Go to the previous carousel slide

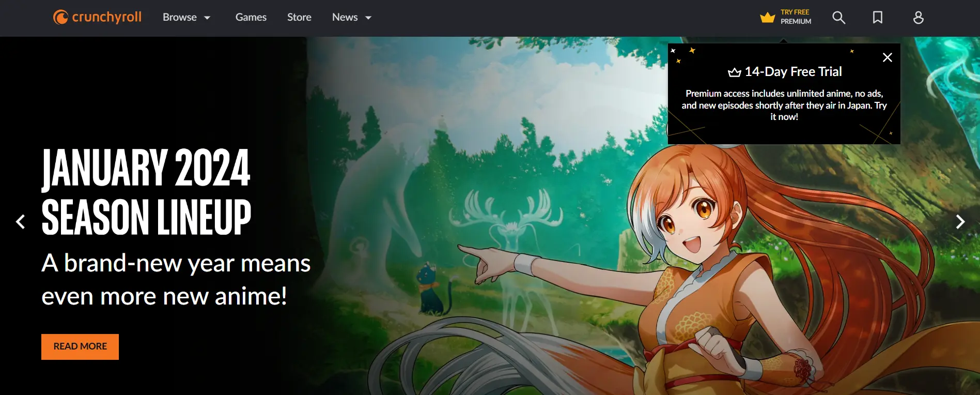point(20,222)
